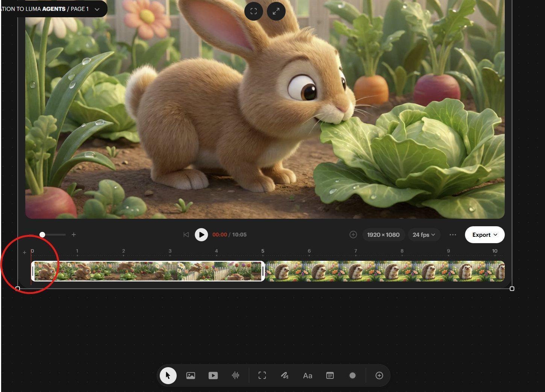This screenshot has width=545, height=392.
Task: Activate the freehand draw scribble tool
Action: click(x=285, y=375)
